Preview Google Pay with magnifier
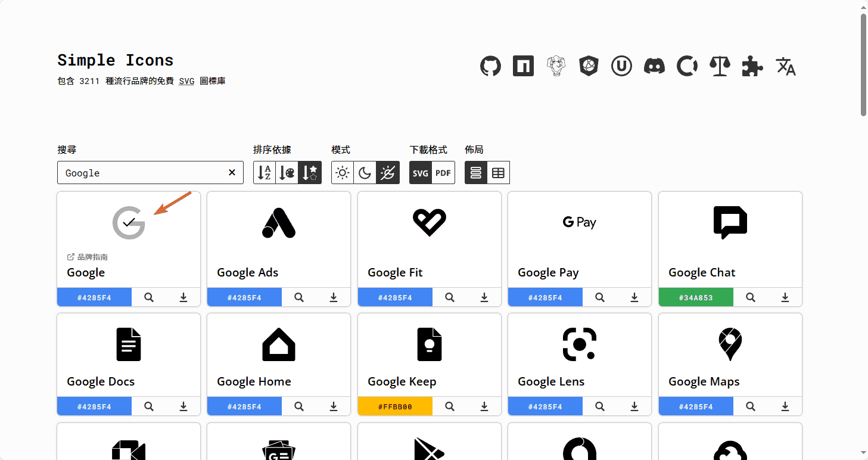 click(600, 297)
